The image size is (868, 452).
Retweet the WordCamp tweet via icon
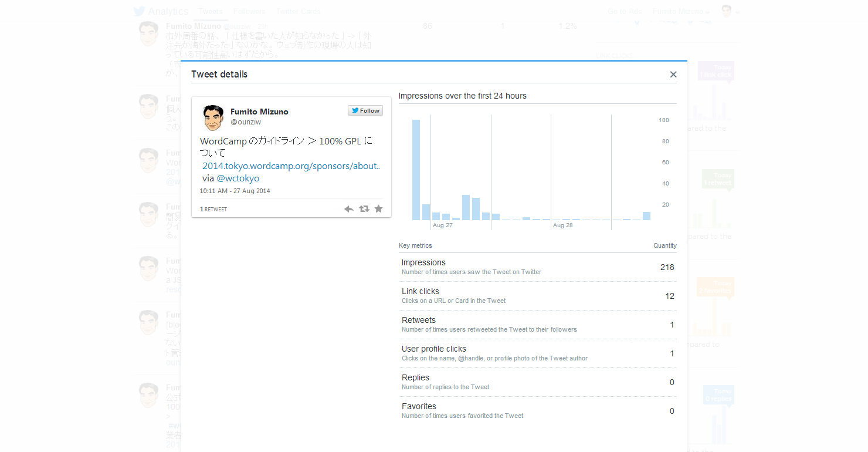(364, 209)
